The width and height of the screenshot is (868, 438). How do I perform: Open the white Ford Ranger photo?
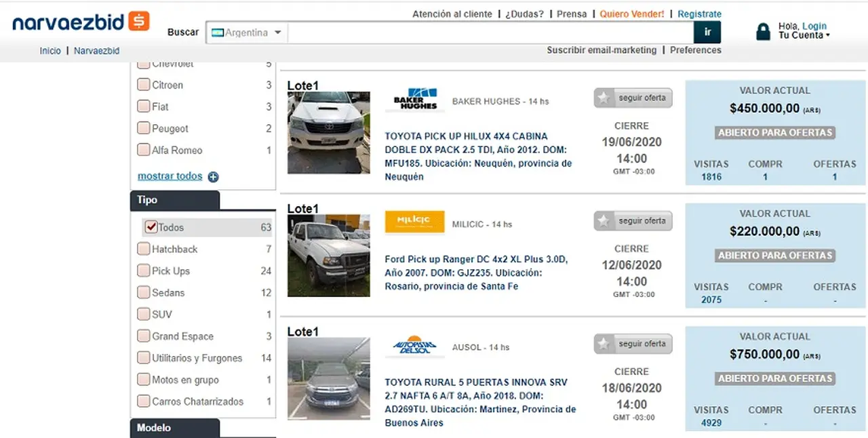[329, 256]
